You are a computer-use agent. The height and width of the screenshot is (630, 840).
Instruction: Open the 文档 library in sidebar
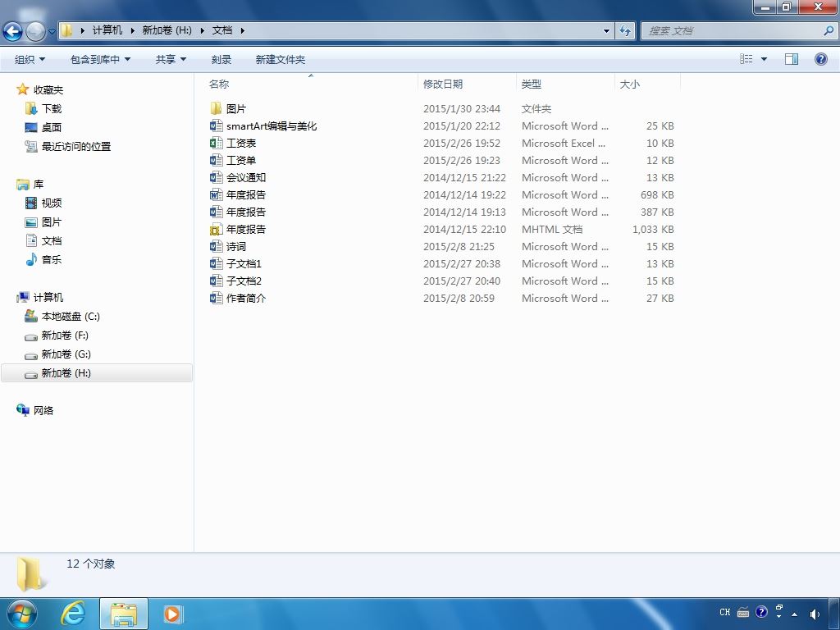[x=52, y=240]
